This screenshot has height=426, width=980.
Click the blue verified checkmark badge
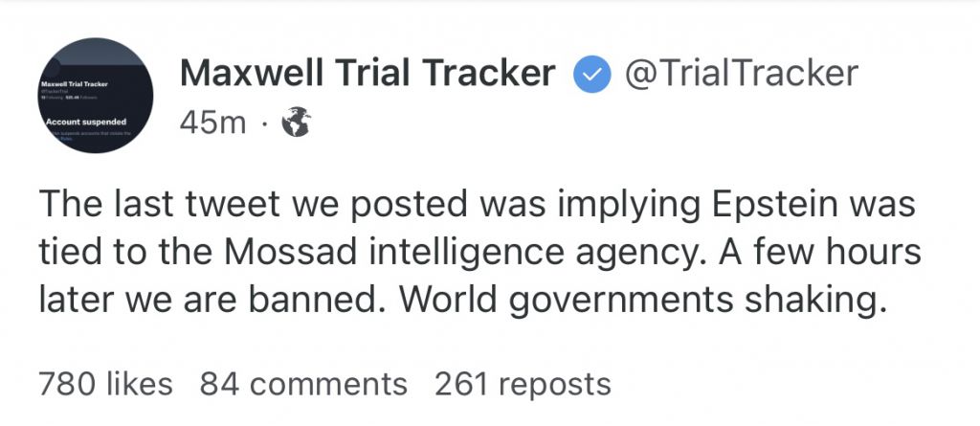pyautogui.click(x=591, y=75)
